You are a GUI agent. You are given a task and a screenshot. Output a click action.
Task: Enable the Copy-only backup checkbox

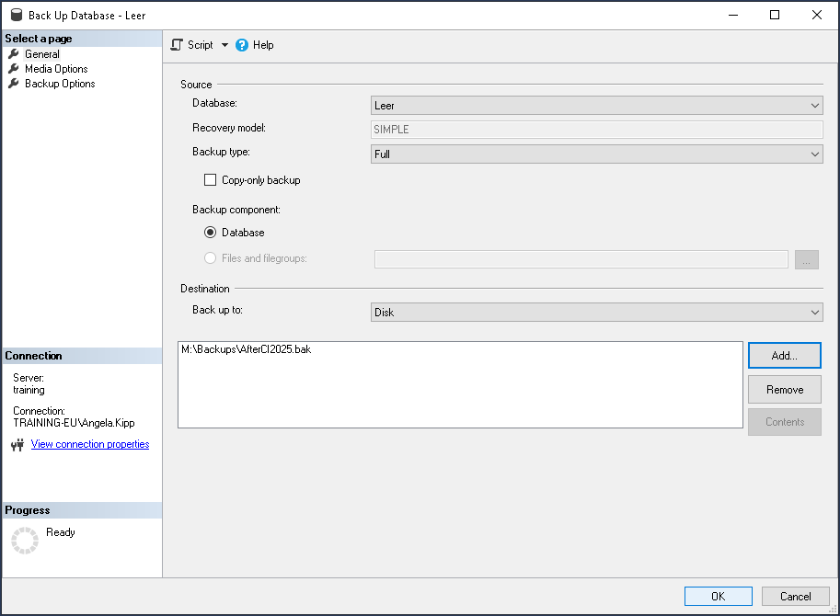pyautogui.click(x=211, y=180)
